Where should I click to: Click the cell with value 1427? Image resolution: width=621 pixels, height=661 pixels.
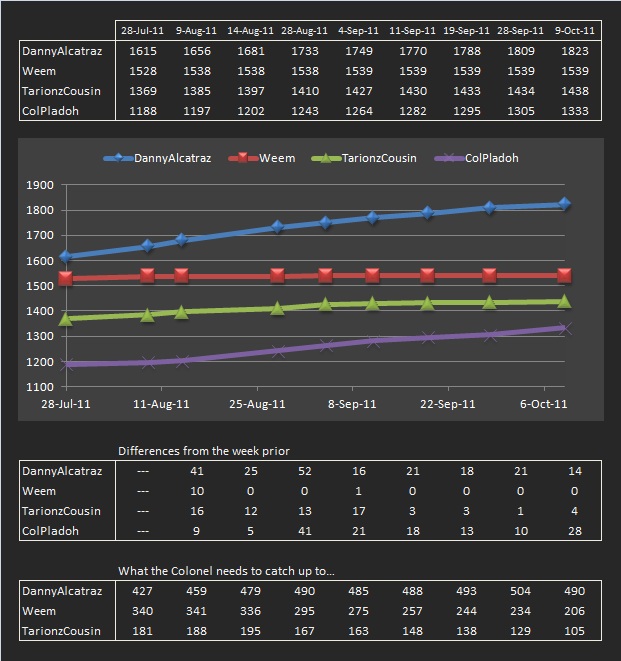click(359, 91)
